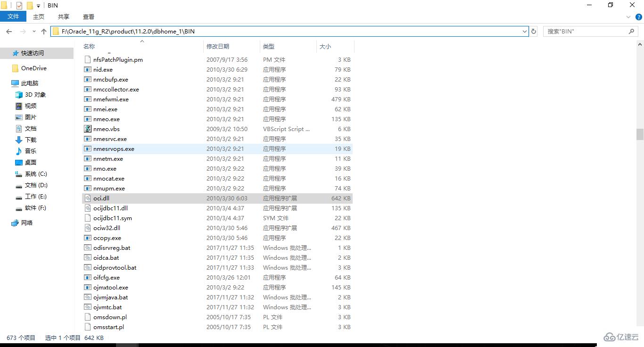
Task: Click the Music (音乐) note icon
Action: (x=19, y=151)
